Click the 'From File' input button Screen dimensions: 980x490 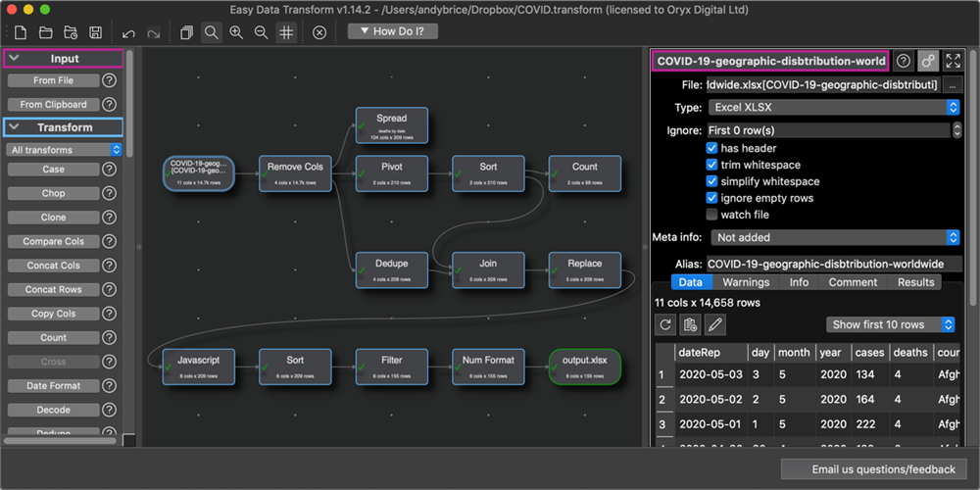(53, 80)
